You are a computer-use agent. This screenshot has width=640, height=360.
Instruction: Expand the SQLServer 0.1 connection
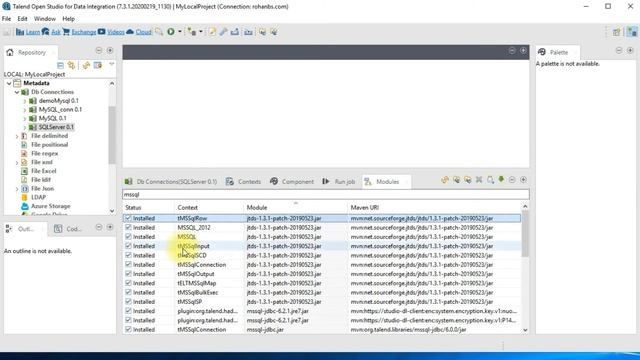[24, 127]
